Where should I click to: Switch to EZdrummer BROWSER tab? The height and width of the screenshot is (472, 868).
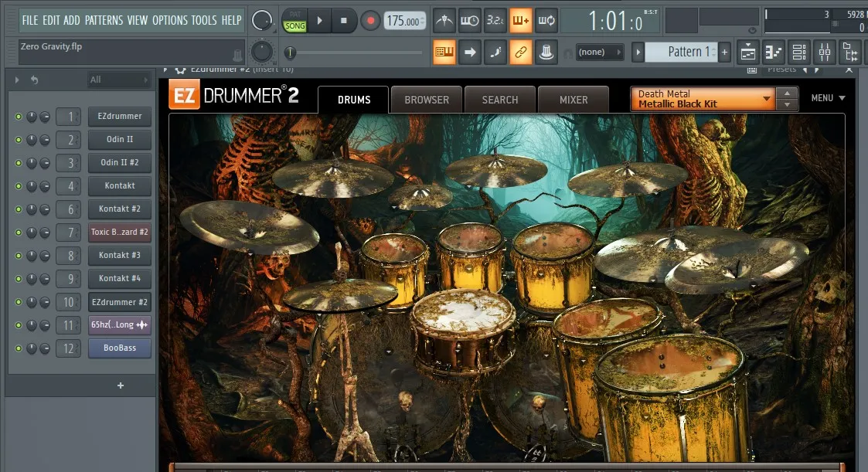coord(426,100)
